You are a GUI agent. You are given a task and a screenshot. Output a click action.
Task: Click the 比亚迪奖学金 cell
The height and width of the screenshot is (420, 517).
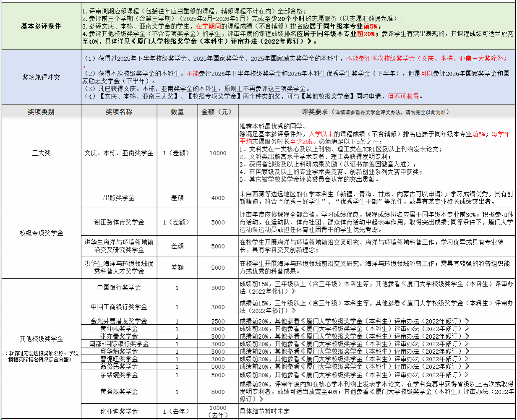[x=119, y=411]
